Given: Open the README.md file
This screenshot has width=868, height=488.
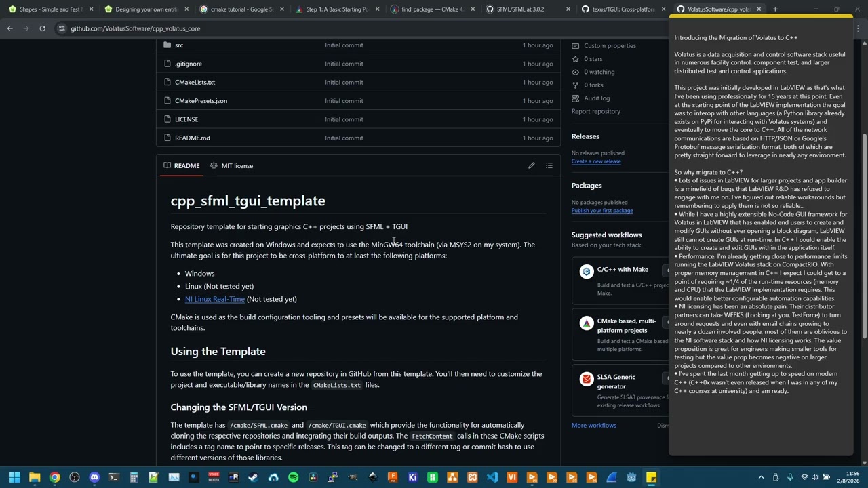Looking at the screenshot, I should click(193, 138).
